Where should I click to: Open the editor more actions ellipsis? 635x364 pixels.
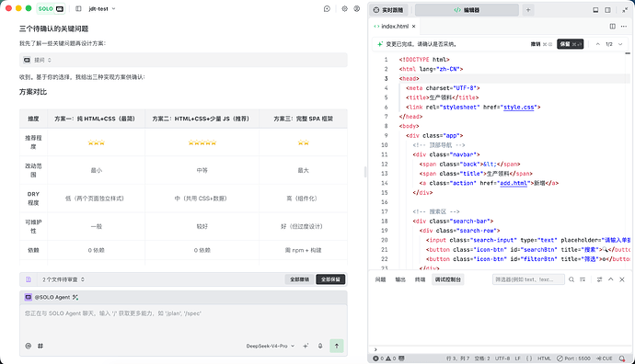(x=624, y=27)
